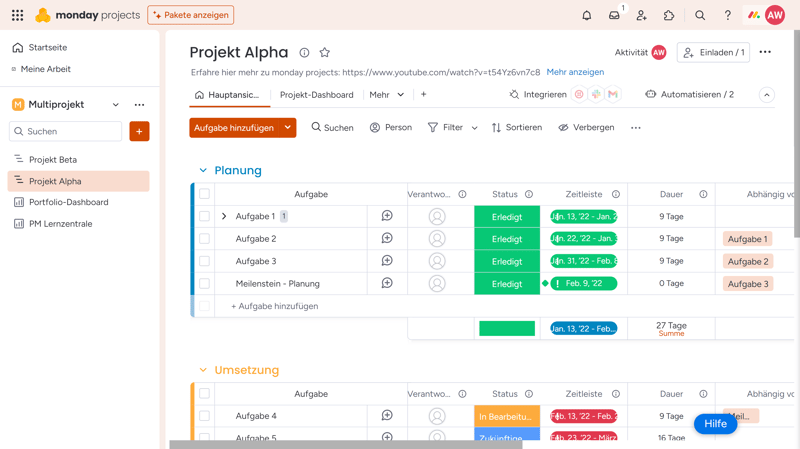The image size is (800, 449).
Task: Select the Aufgabe 3 row checkbox
Action: point(204,261)
